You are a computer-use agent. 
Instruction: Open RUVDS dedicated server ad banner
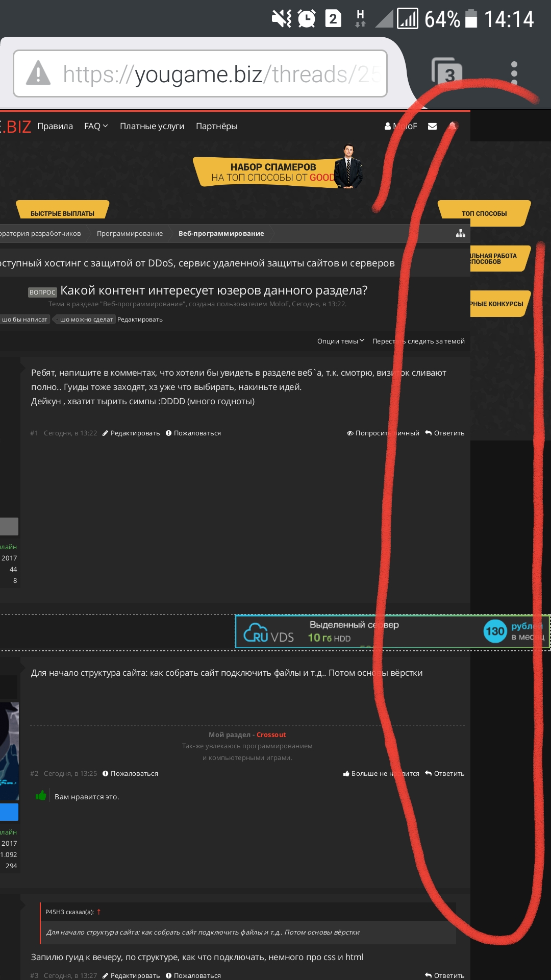[x=392, y=632]
